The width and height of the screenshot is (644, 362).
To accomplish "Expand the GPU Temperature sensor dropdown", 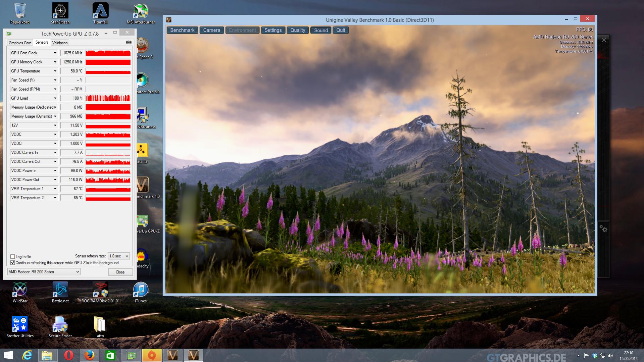I will pyautogui.click(x=55, y=71).
